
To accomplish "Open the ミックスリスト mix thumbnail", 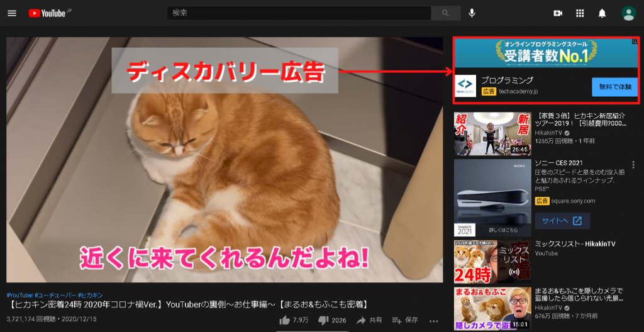I will pyautogui.click(x=492, y=262).
